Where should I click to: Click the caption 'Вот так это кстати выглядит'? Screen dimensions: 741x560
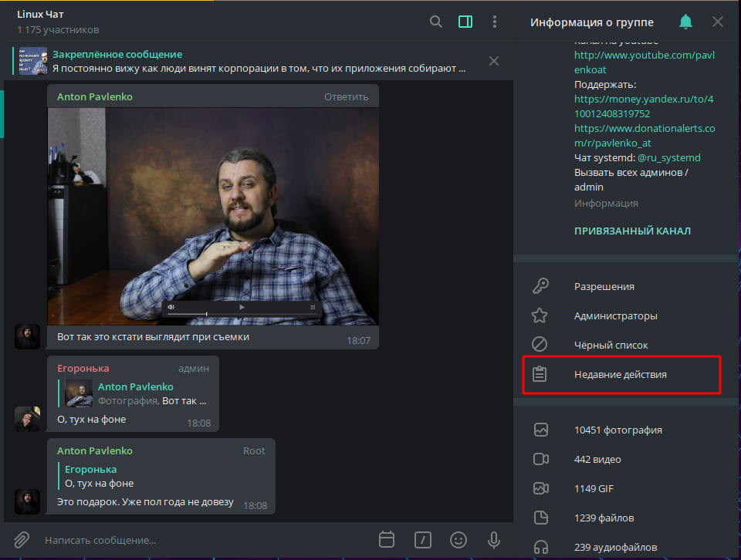click(153, 337)
